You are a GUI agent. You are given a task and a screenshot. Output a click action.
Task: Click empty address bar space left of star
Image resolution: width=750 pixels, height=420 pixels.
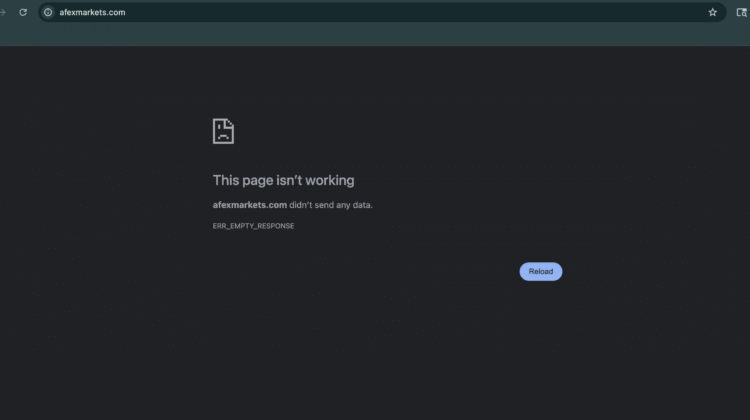click(x=450, y=12)
